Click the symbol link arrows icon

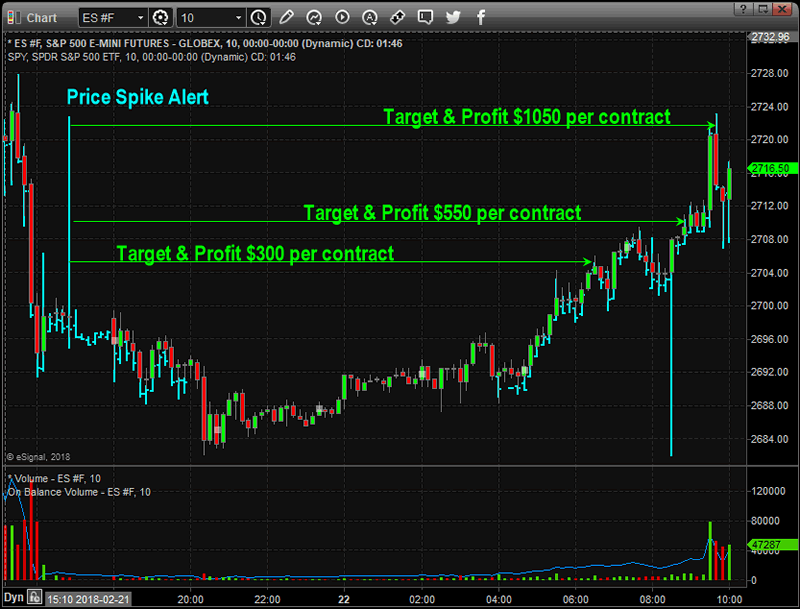point(397,18)
